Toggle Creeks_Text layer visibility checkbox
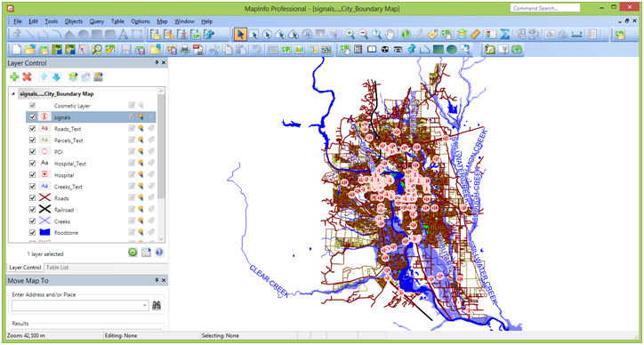 [x=32, y=187]
